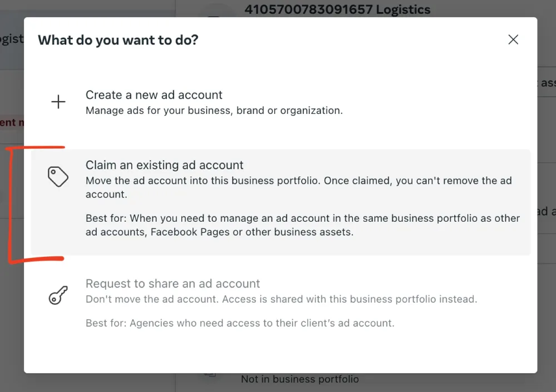The width and height of the screenshot is (556, 392).
Task: Click the "4105700783091657 Logistics" heading behind dialog
Action: click(x=337, y=9)
